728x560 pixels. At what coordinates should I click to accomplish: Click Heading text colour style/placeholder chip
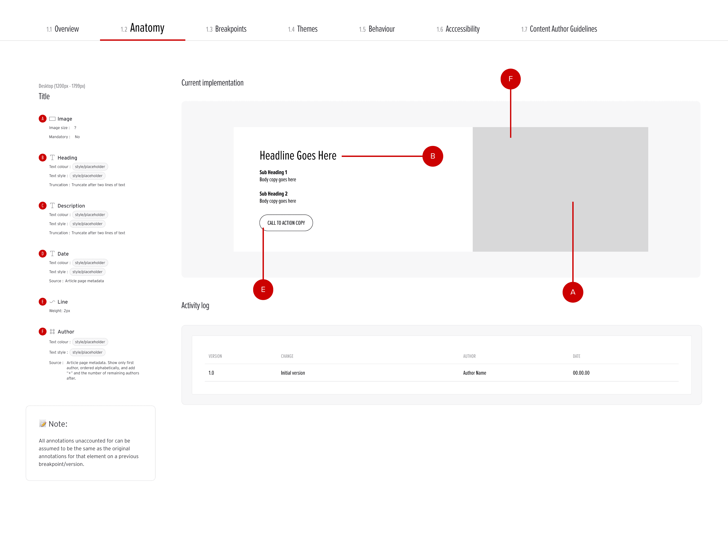pyautogui.click(x=90, y=167)
